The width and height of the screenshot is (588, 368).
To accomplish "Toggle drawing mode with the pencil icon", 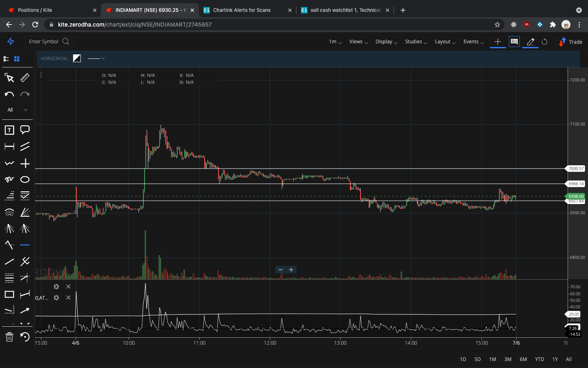I will 530,42.
